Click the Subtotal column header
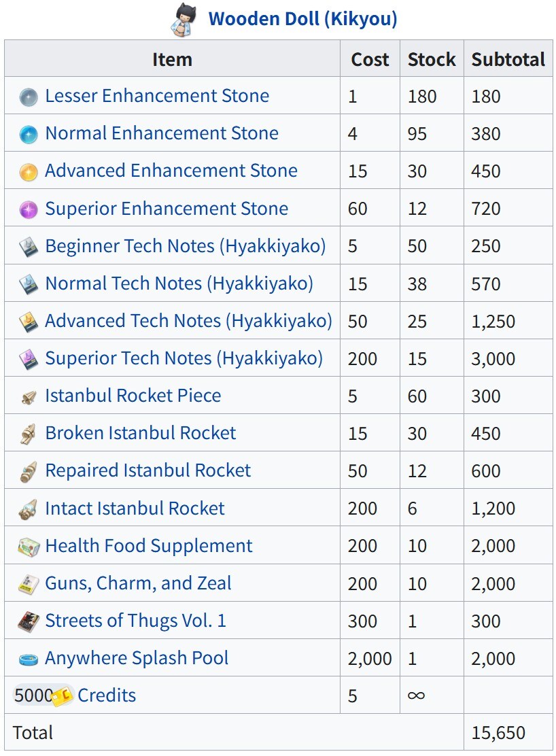The width and height of the screenshot is (556, 756). [x=508, y=59]
